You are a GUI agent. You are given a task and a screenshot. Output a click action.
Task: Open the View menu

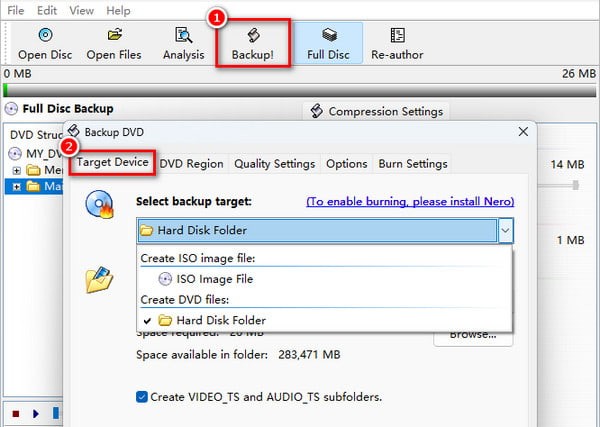coord(82,10)
